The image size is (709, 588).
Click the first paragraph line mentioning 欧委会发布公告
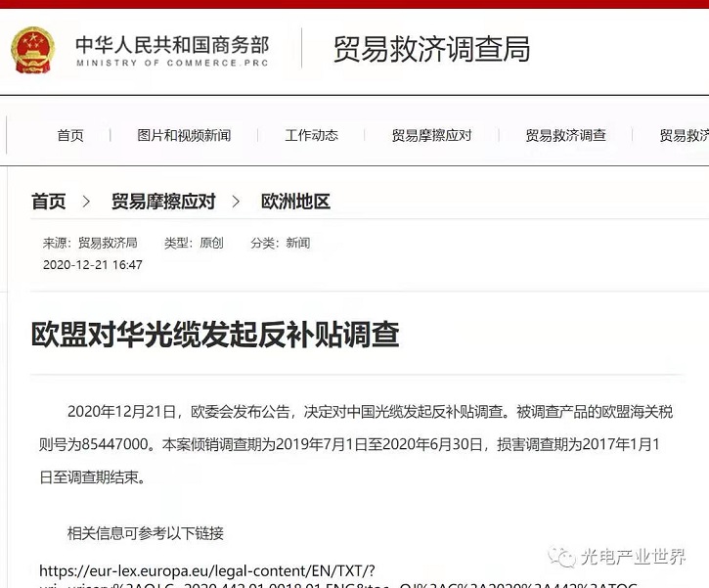tap(370, 412)
